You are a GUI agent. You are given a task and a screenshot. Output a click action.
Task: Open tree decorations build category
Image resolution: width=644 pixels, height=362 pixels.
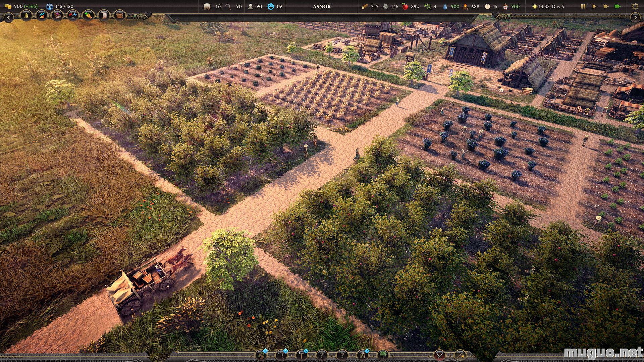pyautogui.click(x=383, y=355)
